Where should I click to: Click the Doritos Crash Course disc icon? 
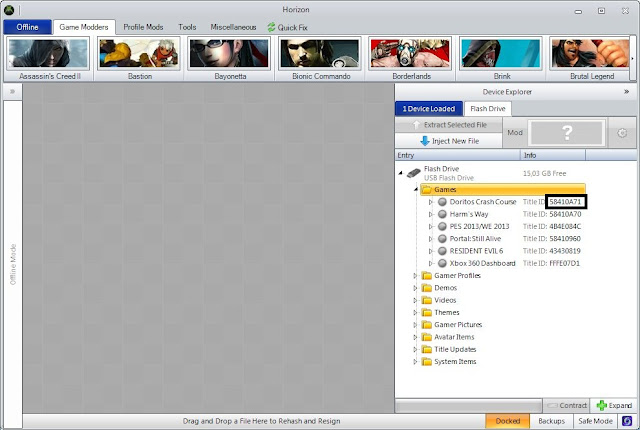442,202
